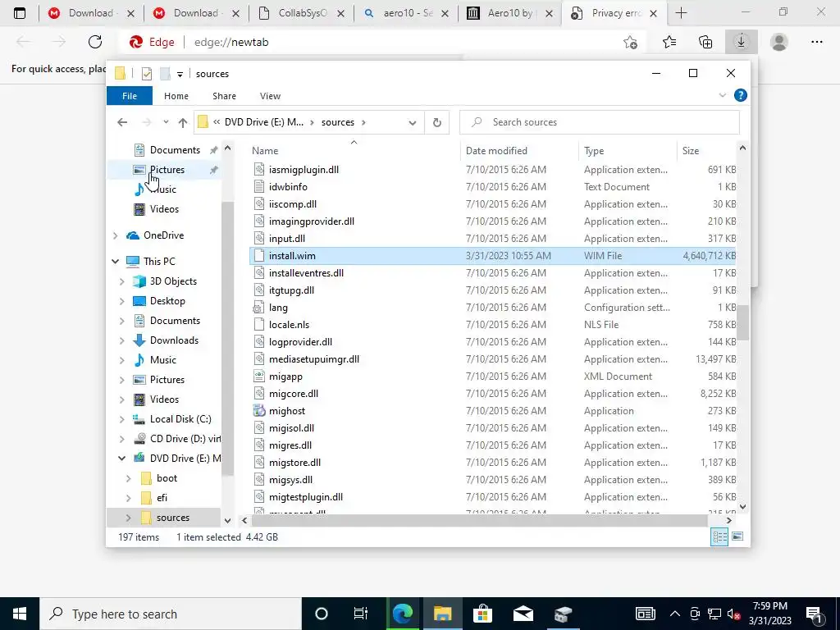Image resolution: width=840 pixels, height=630 pixels.
Task: Add this page to favorites icon
Action: tap(631, 42)
